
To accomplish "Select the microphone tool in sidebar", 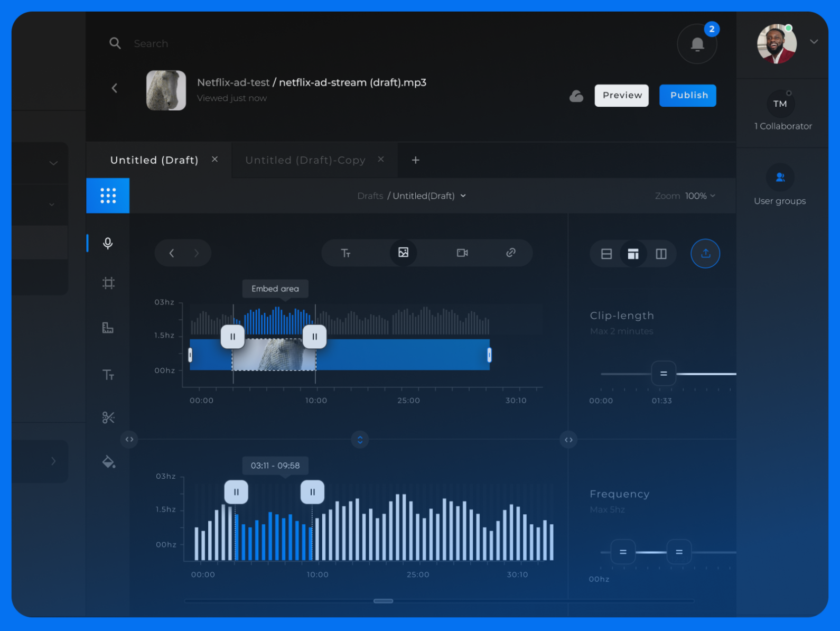I will point(108,243).
